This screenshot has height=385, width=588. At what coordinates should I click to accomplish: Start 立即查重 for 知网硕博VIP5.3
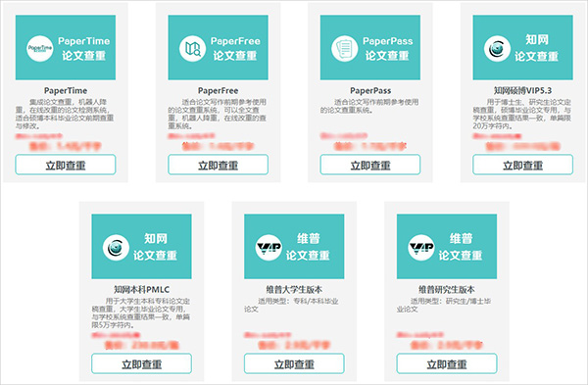522,165
